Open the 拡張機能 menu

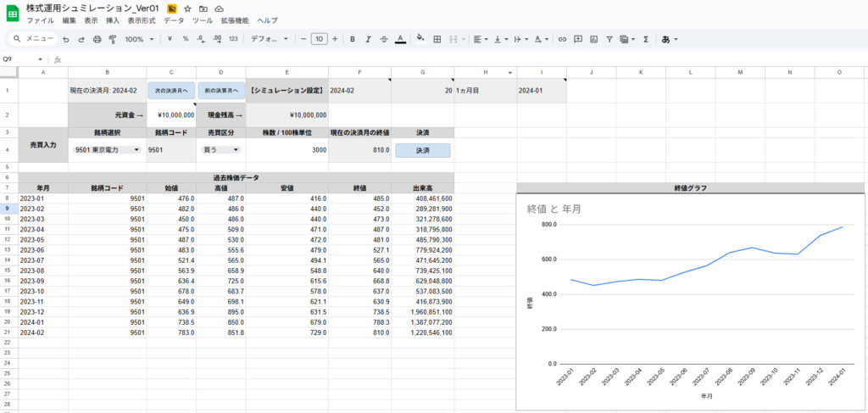[235, 20]
